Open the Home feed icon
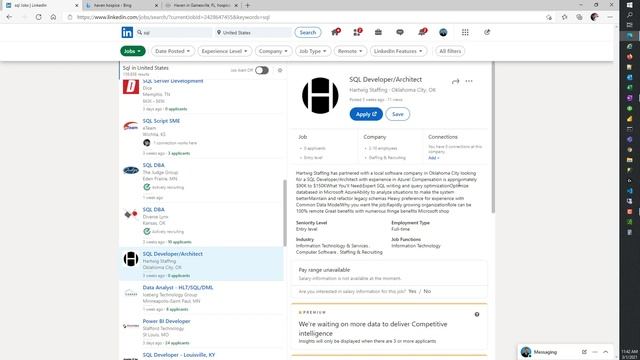This screenshot has height=360, width=640. (x=336, y=32)
